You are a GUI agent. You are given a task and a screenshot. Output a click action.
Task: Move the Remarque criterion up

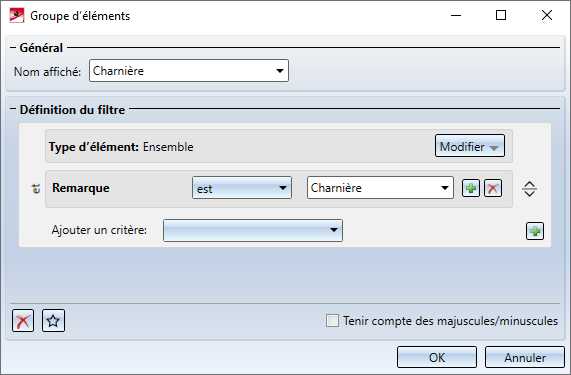(x=529, y=184)
